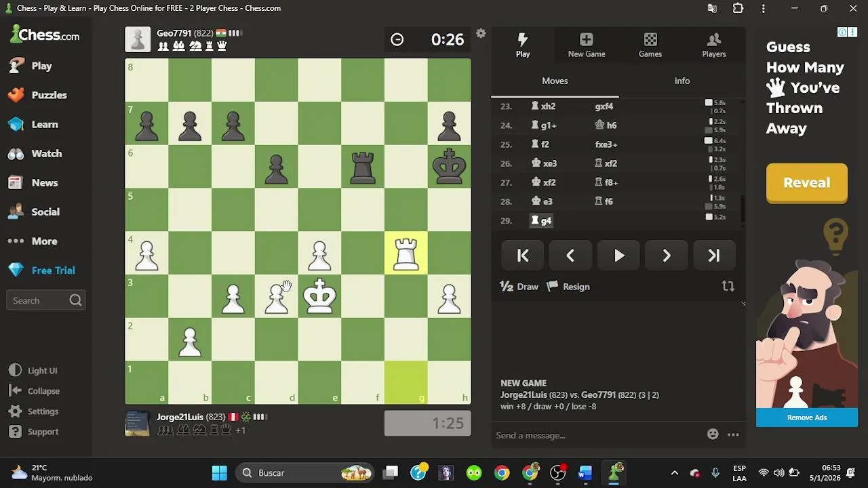This screenshot has width=868, height=488.
Task: Click the taskbar microphone icon
Action: click(715, 472)
